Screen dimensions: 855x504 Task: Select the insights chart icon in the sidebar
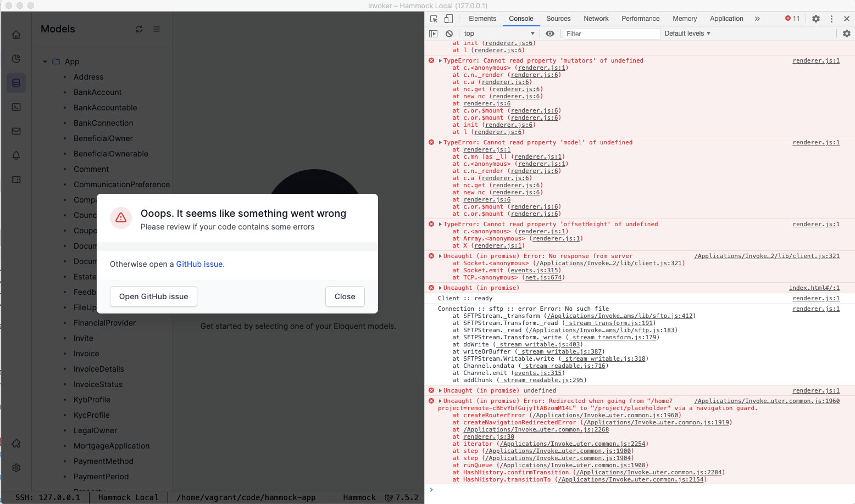[x=16, y=58]
